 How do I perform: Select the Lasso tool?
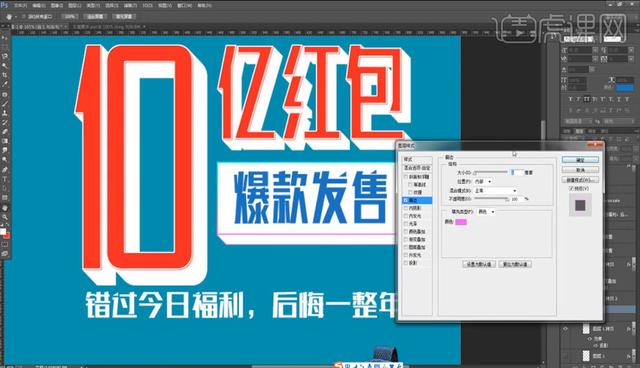click(5, 56)
